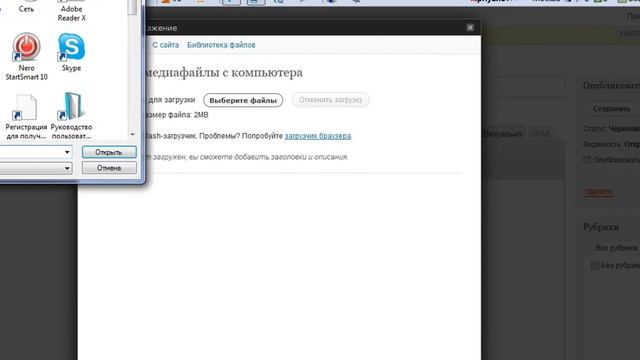The width and height of the screenshot is (640, 360).
Task: Open the file name dropdown next to 'Открыть'
Action: tap(67, 152)
